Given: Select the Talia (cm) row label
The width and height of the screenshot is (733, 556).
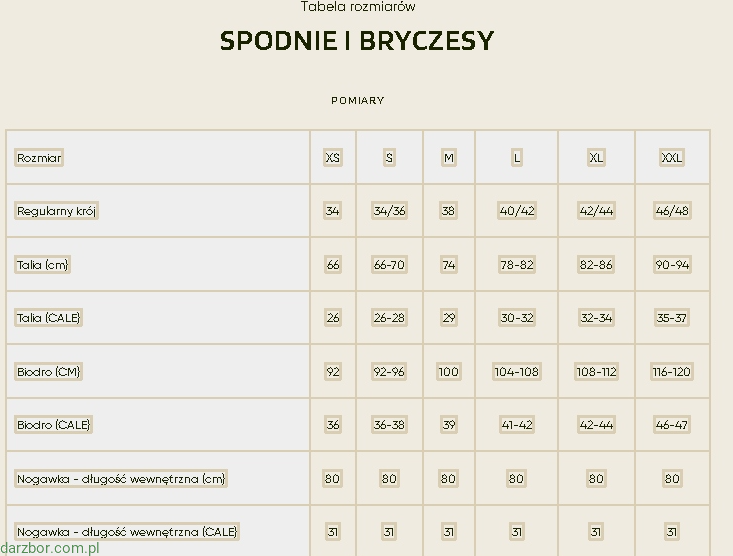Looking at the screenshot, I should pyautogui.click(x=43, y=265).
